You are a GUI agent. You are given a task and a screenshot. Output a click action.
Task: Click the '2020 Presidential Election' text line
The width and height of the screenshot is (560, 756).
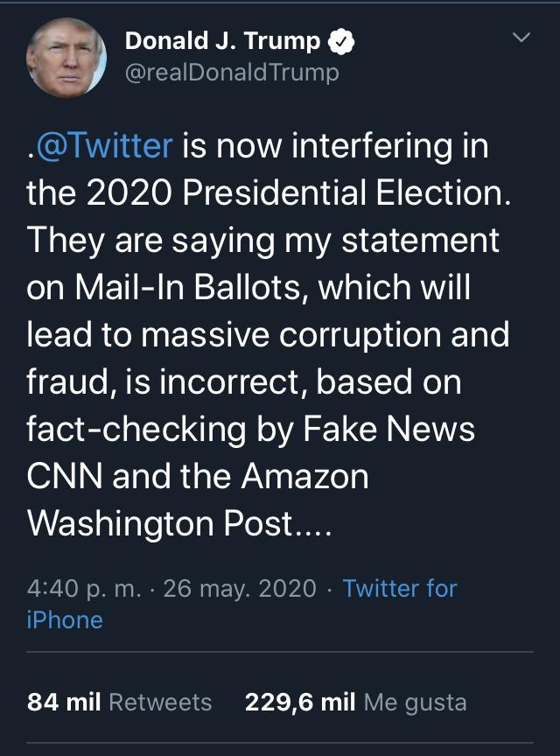pyautogui.click(x=298, y=192)
